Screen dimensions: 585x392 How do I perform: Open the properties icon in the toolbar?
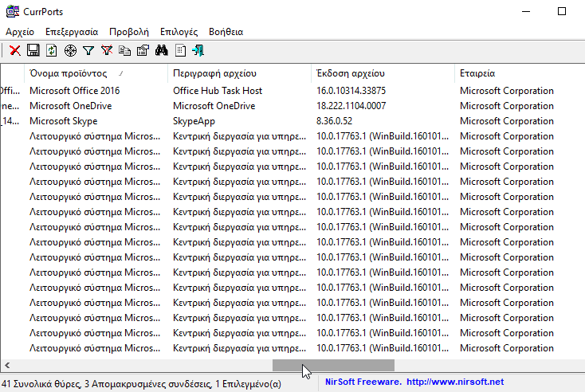(x=143, y=50)
